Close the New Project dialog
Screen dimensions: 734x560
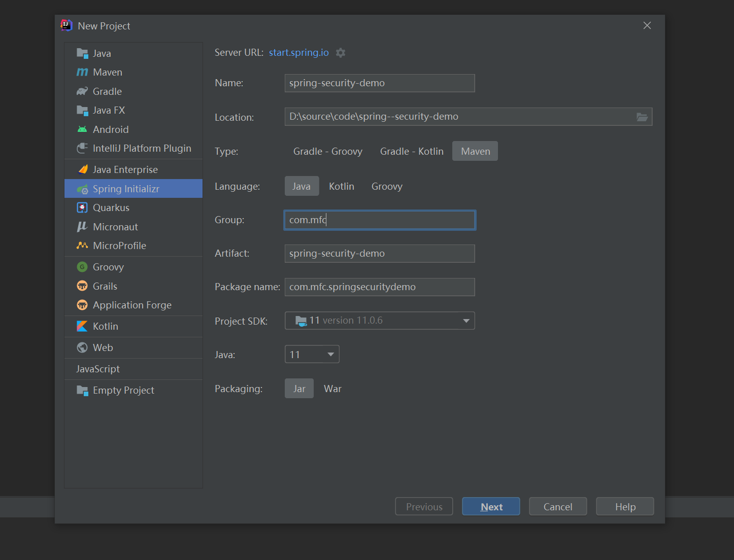click(647, 25)
